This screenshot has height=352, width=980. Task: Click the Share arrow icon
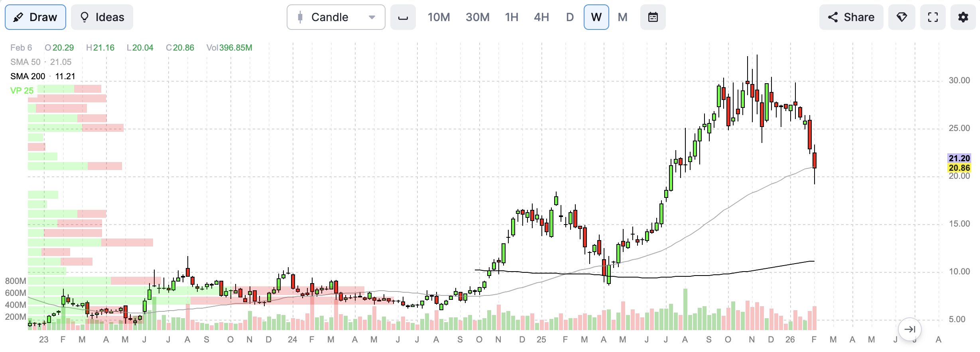[x=833, y=17]
